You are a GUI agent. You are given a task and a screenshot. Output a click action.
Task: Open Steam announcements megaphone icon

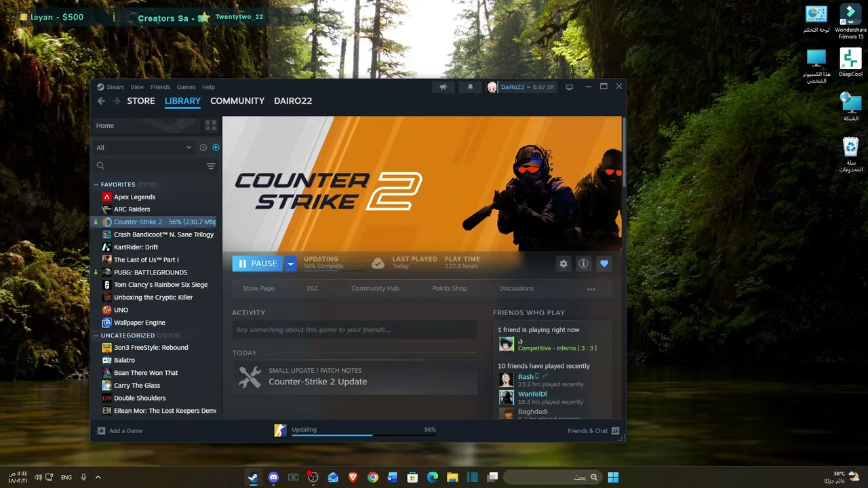(x=443, y=87)
